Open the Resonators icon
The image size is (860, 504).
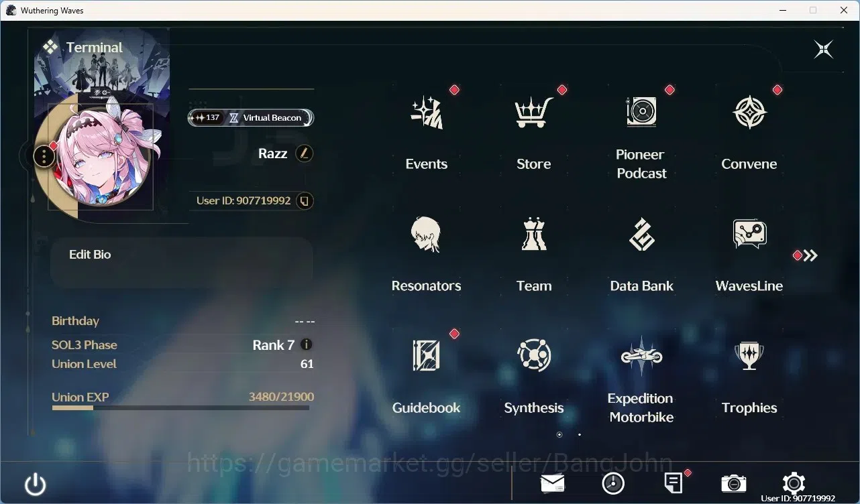[427, 235]
